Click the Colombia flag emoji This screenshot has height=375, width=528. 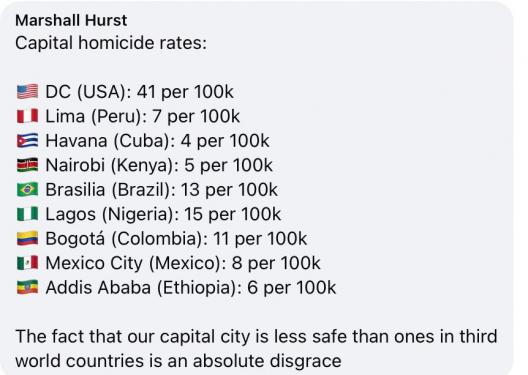[x=28, y=239]
